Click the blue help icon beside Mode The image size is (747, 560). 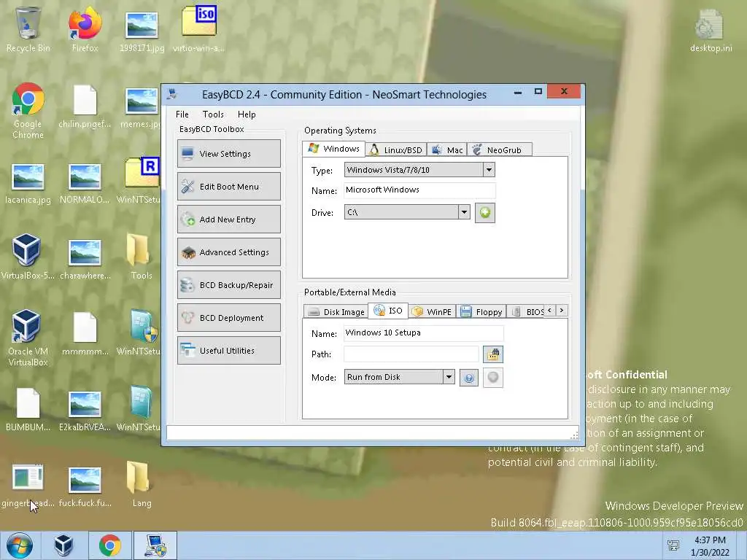point(469,378)
